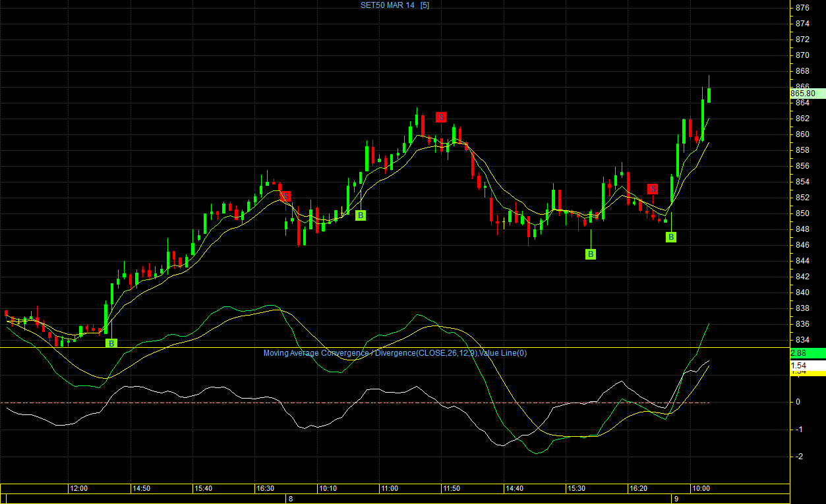The image size is (826, 504).
Task: Select the S sell marker near 862 peak
Action: point(441,117)
